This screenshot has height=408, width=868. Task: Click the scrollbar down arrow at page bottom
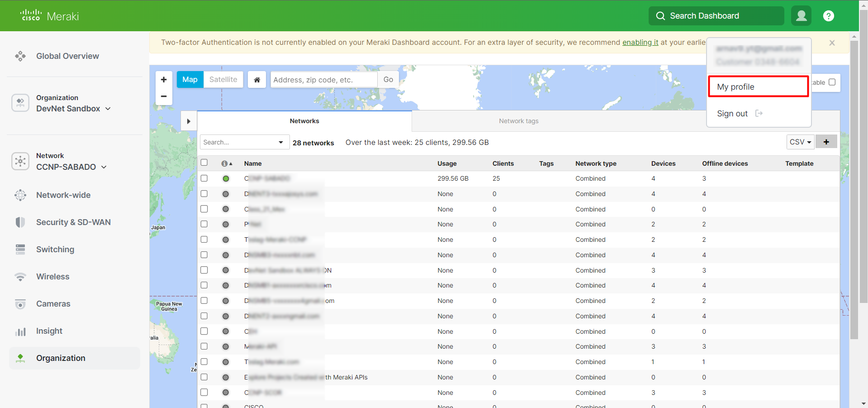coord(863,403)
